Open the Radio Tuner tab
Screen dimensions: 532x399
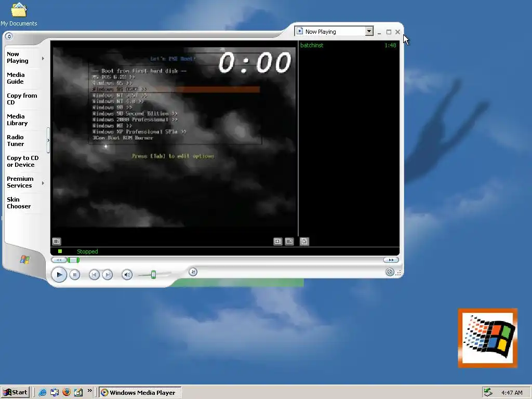point(16,140)
